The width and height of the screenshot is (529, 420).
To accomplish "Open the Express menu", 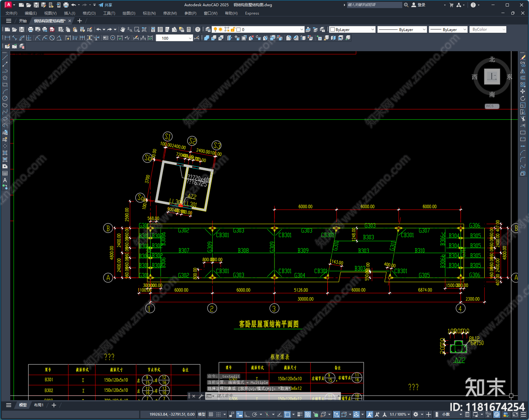I will 252,13.
